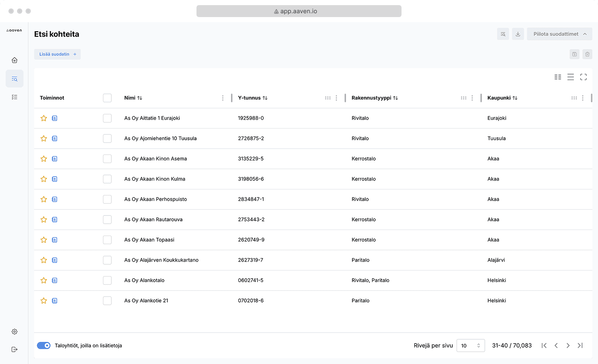Enter fullscreen table view
The width and height of the screenshot is (598, 364).
tap(583, 77)
